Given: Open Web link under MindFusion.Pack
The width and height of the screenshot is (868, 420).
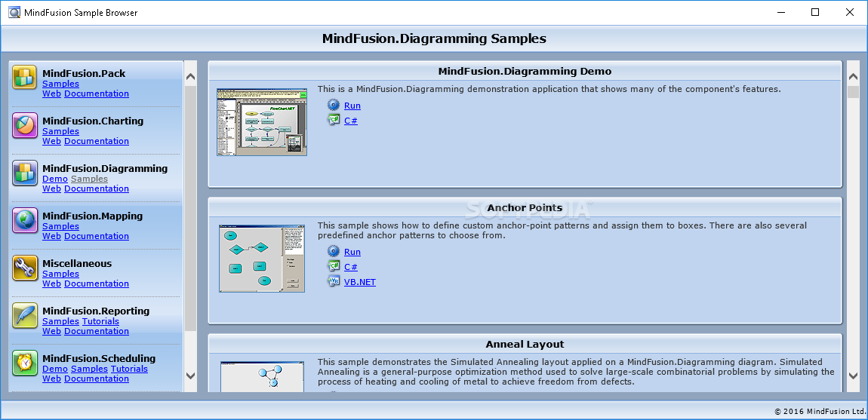Looking at the screenshot, I should pyautogui.click(x=51, y=93).
